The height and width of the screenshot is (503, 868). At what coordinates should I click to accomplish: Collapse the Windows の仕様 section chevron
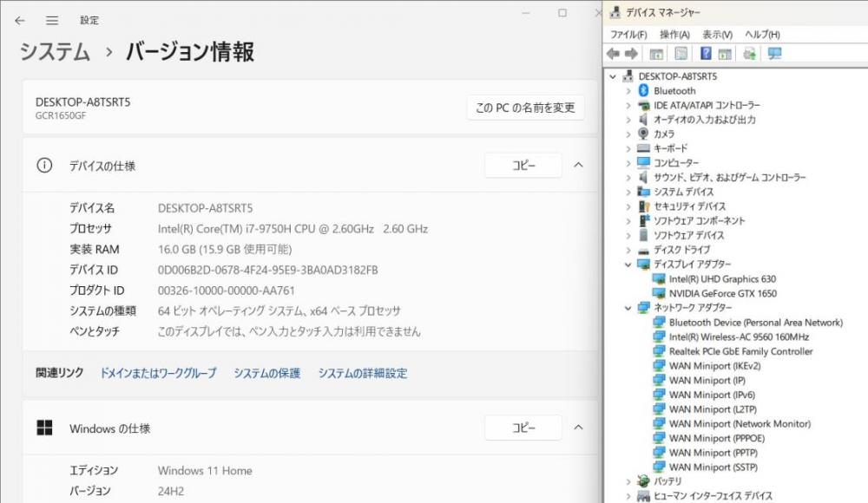click(x=578, y=428)
